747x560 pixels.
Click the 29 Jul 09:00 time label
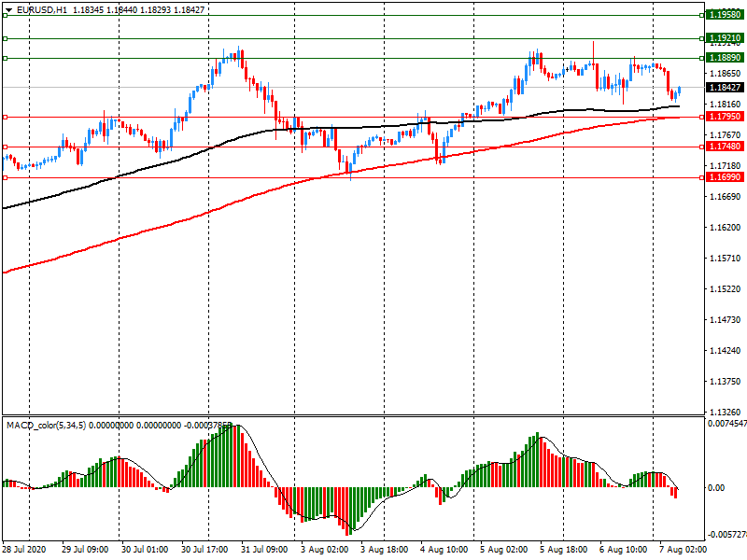[85, 549]
